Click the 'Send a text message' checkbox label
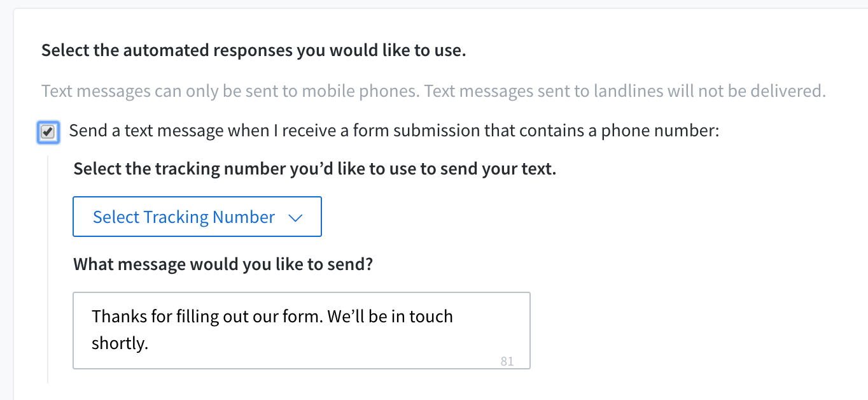This screenshot has width=868, height=400. 393,131
